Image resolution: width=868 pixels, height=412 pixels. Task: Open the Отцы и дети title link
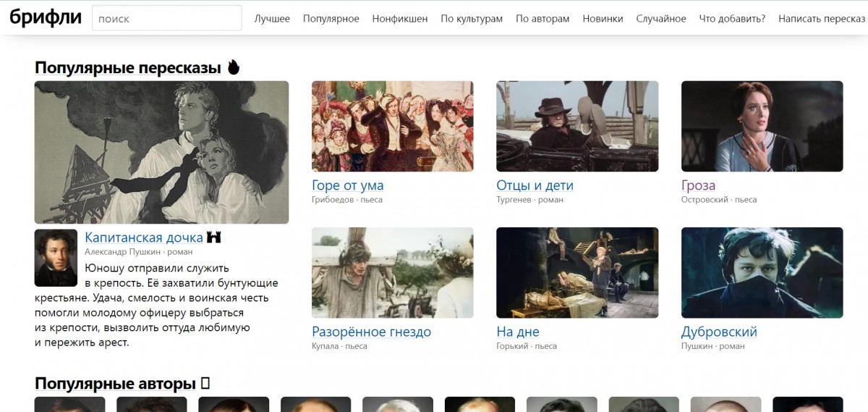[535, 185]
